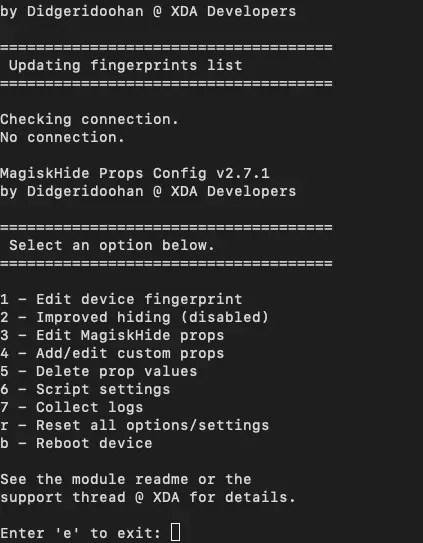This screenshot has height=543, width=423.
Task: Click the "No connection." message
Action: [x=62, y=137]
